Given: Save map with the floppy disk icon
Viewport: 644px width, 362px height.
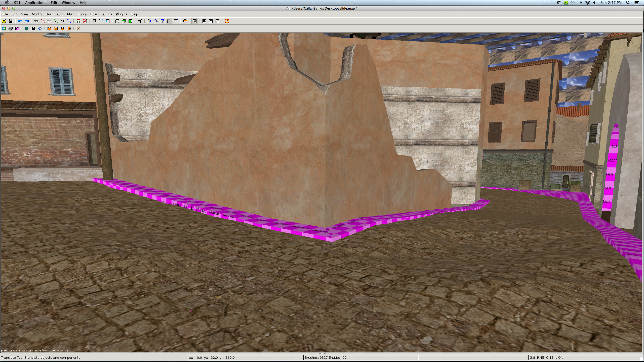Looking at the screenshot, I should pos(11,21).
